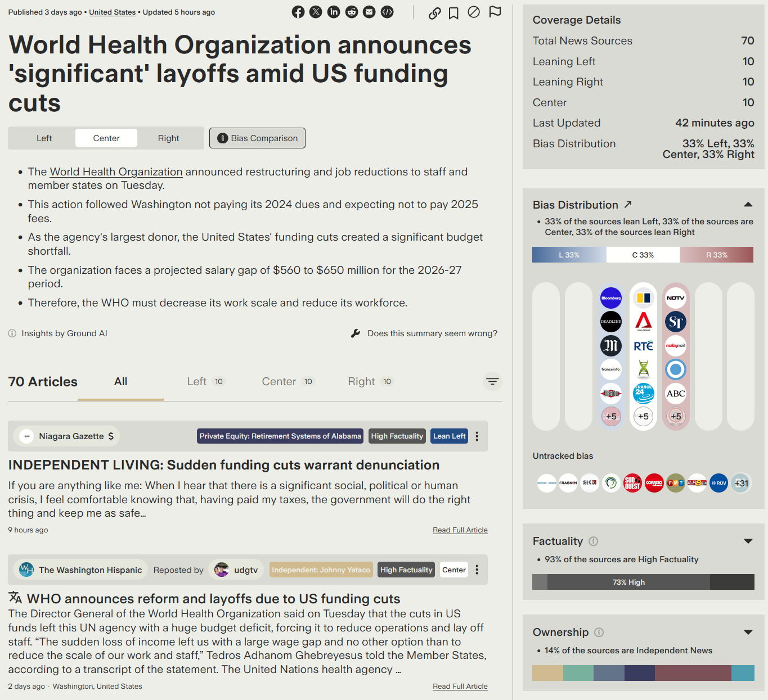Collapse the Bias Distribution panel
768x700 pixels.
[x=748, y=205]
